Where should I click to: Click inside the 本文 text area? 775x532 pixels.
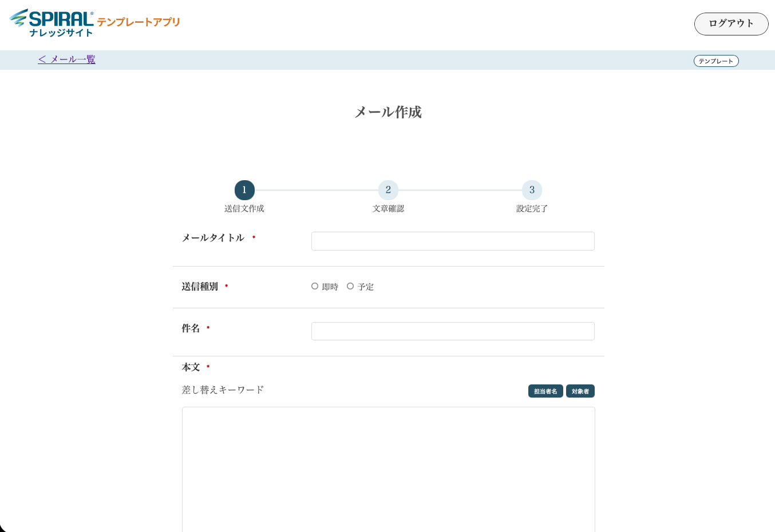click(388, 469)
